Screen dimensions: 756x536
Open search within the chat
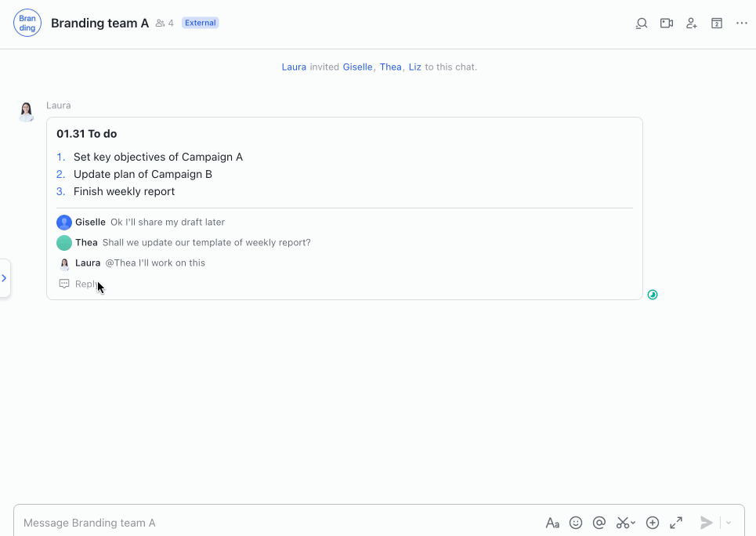click(641, 23)
